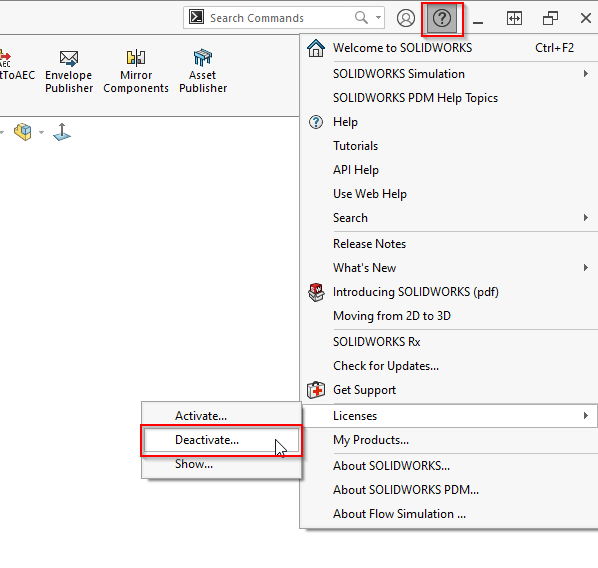
Task: Choose API Help
Action: pyautogui.click(x=448, y=170)
